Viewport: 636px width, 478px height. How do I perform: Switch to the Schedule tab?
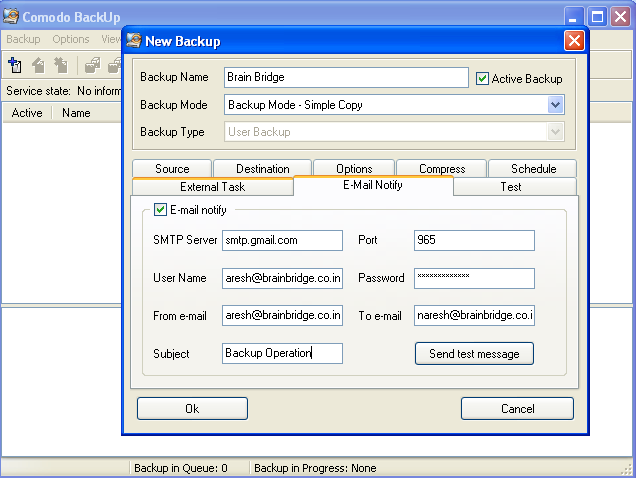(x=533, y=168)
